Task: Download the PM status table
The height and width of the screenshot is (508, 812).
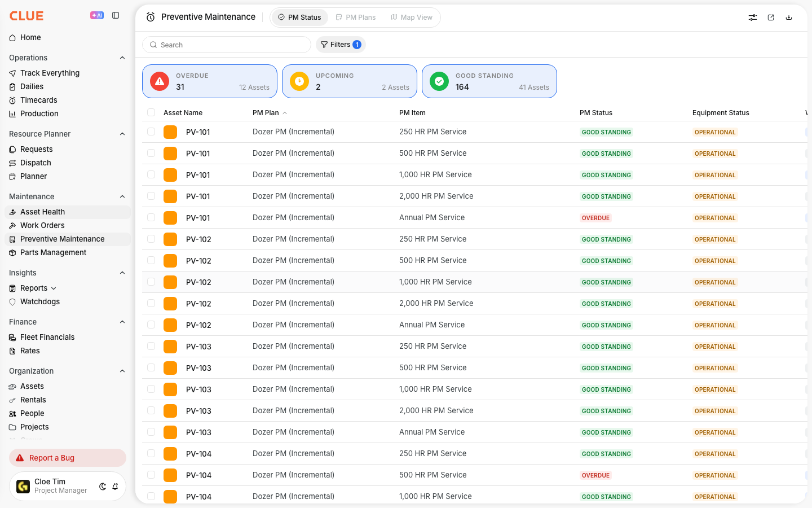Action: (789, 17)
